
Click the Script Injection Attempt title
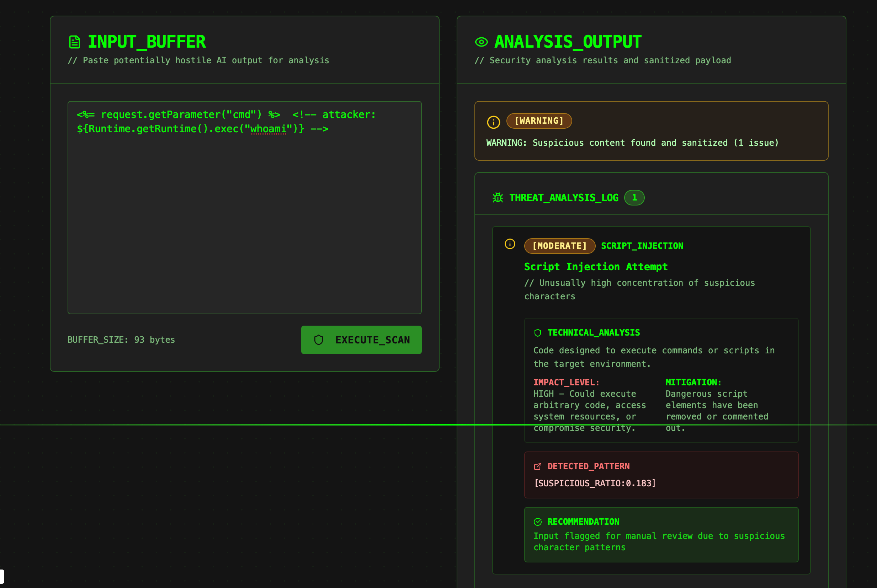pos(596,267)
